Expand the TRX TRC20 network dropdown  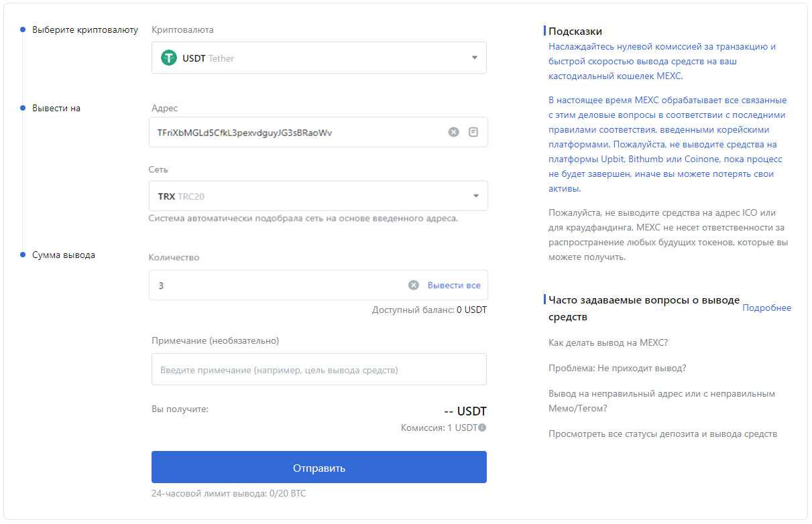click(x=476, y=196)
